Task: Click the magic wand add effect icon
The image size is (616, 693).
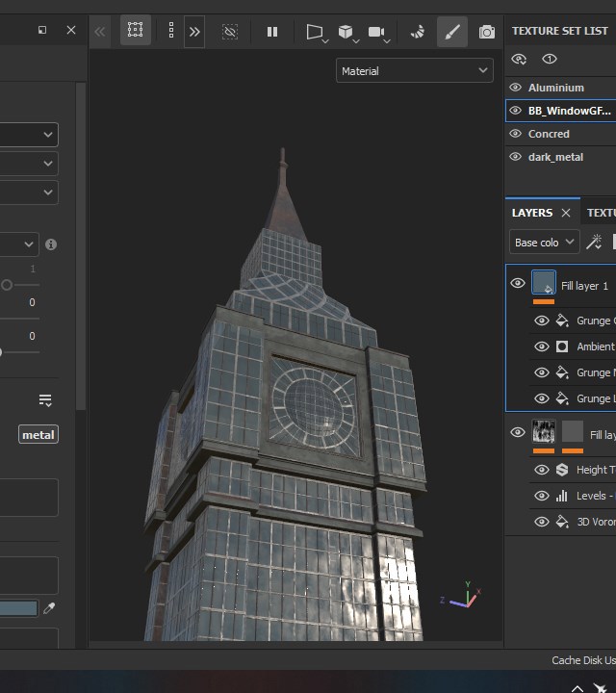Action: coord(594,242)
